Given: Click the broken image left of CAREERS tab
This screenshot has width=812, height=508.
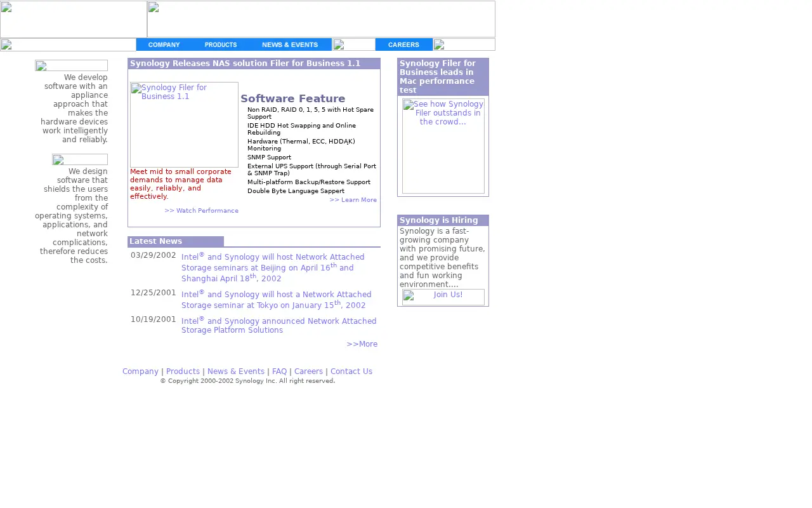Looking at the screenshot, I should point(354,44).
